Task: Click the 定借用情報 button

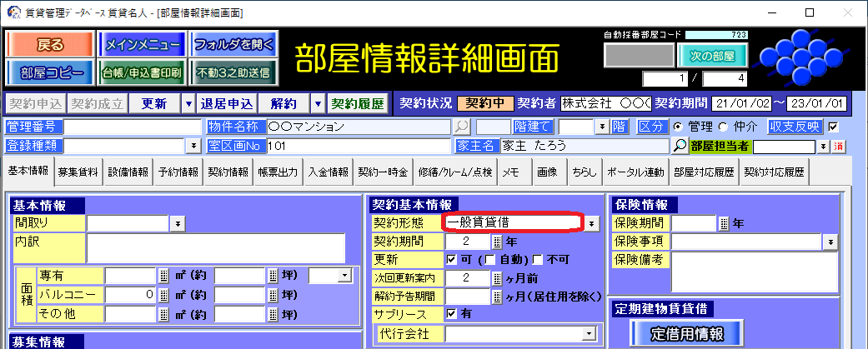Action: pos(687,332)
